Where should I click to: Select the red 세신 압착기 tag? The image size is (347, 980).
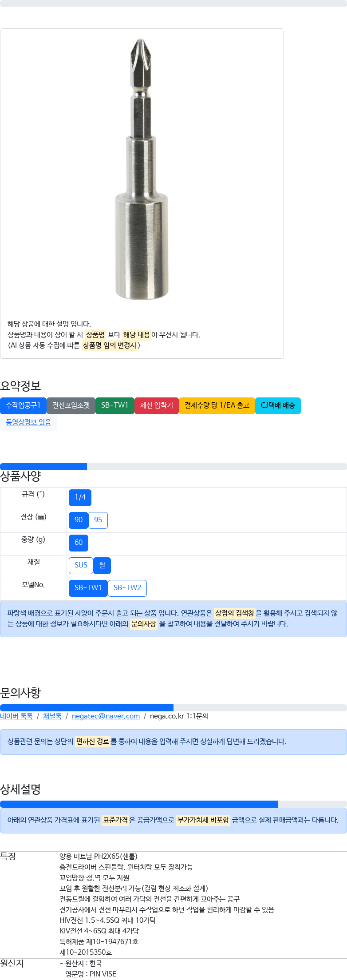tap(157, 405)
